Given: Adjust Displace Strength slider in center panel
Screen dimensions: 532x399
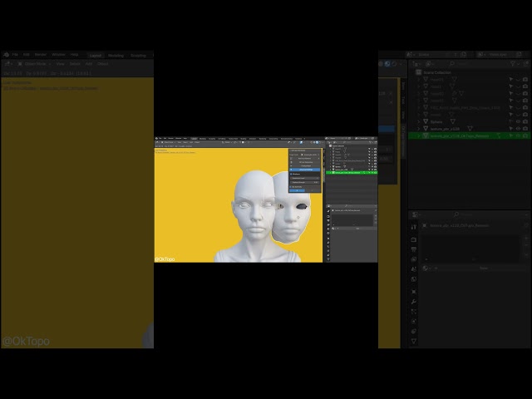Looking at the screenshot, I should pos(305,183).
